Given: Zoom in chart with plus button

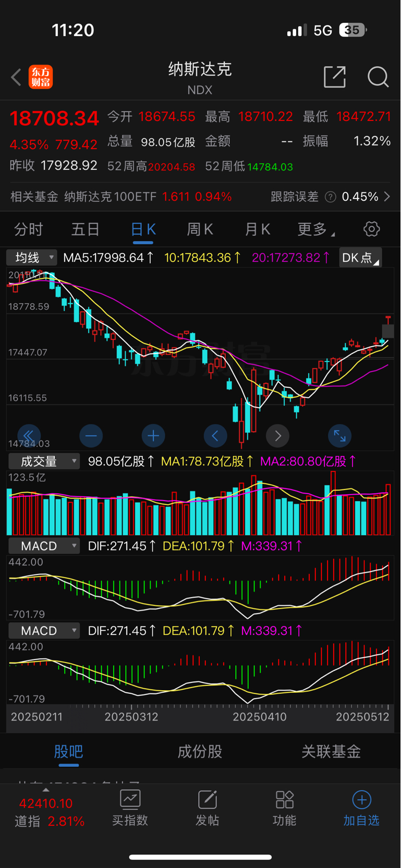Looking at the screenshot, I should [153, 435].
